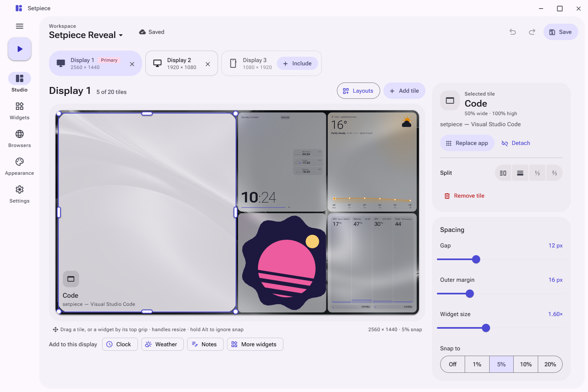Detach the Code tile's app
Viewport: 588px width, 392px height.
pos(516,143)
